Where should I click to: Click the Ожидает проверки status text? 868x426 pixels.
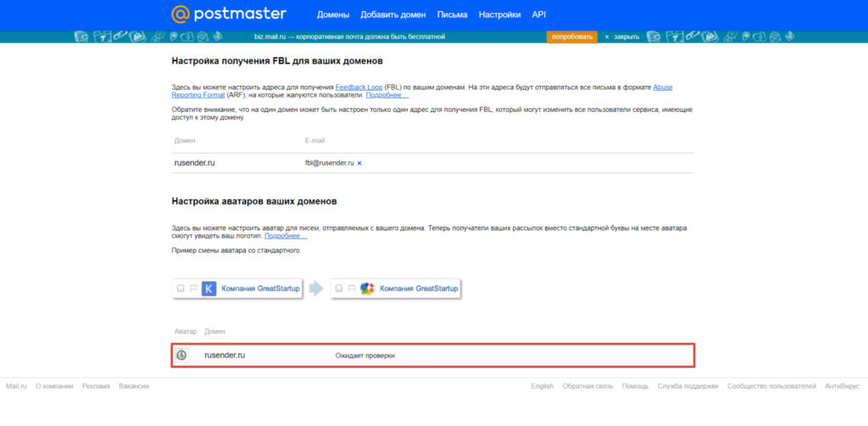click(x=365, y=356)
